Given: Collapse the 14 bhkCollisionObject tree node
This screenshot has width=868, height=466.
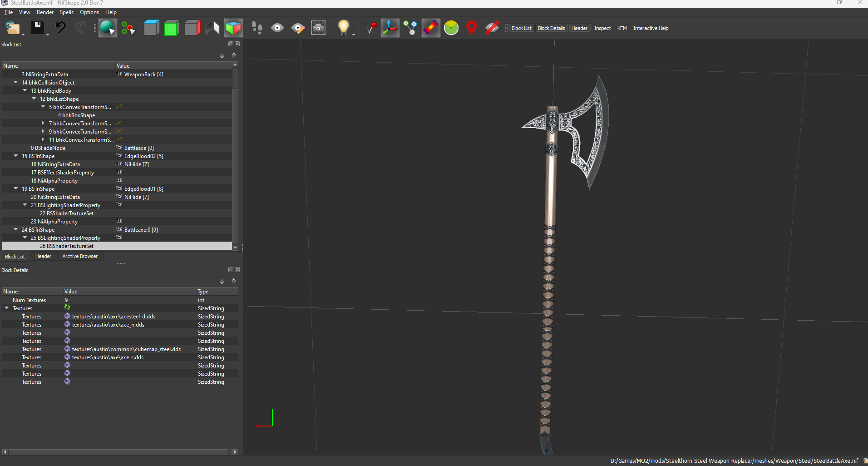Looking at the screenshot, I should (x=16, y=82).
